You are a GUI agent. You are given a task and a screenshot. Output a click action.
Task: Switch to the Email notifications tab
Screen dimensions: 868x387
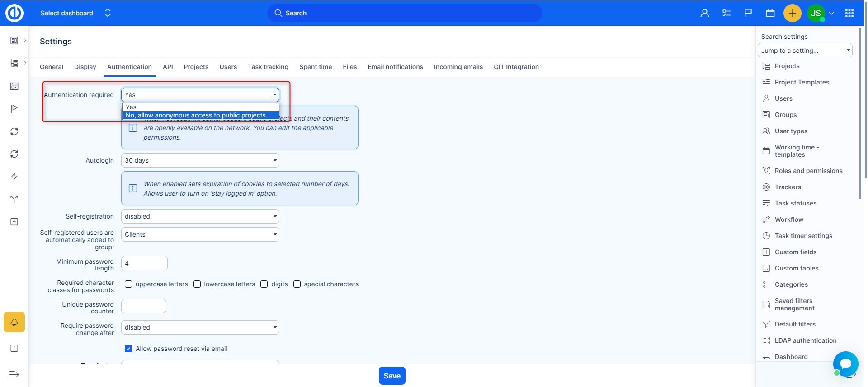[x=395, y=67]
